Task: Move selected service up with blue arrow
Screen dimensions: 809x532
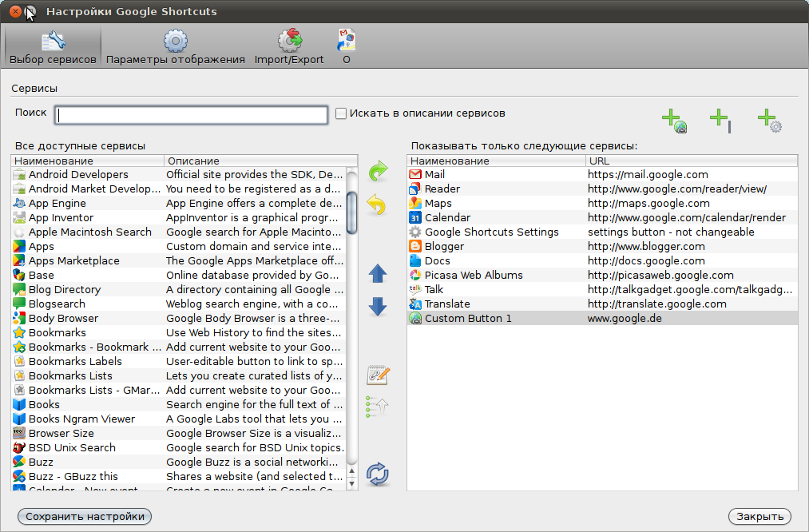Action: tap(378, 273)
